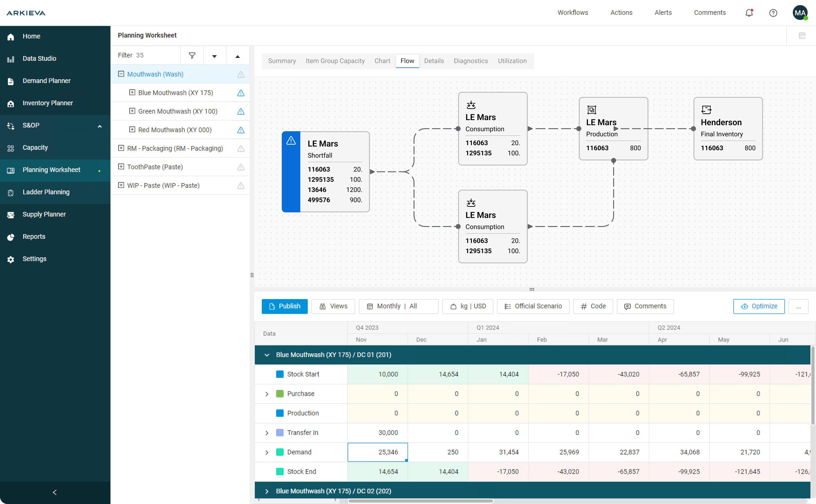
Task: Collapse the Mouthwash (Wash) tree group
Action: point(121,74)
